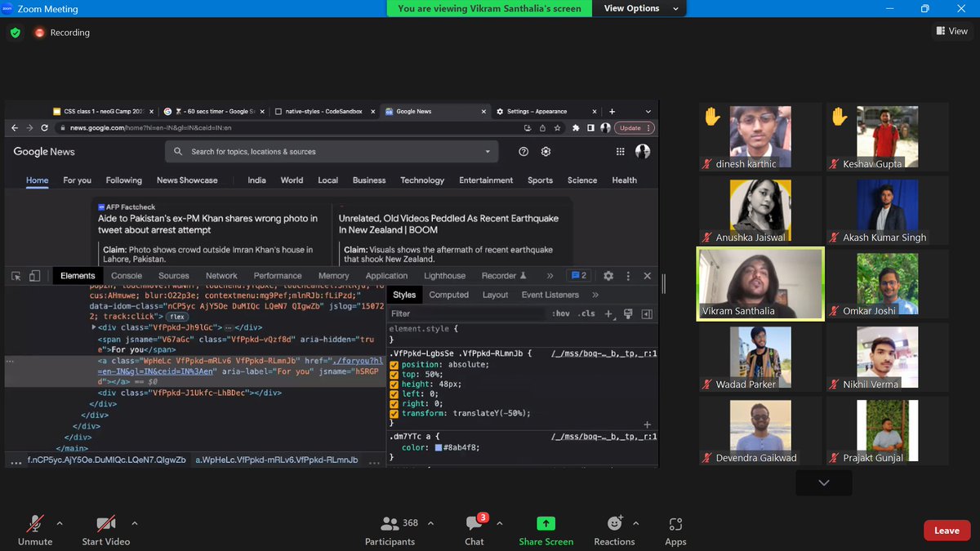980x551 pixels.
Task: Click the Chrome Update button
Action: [634, 128]
